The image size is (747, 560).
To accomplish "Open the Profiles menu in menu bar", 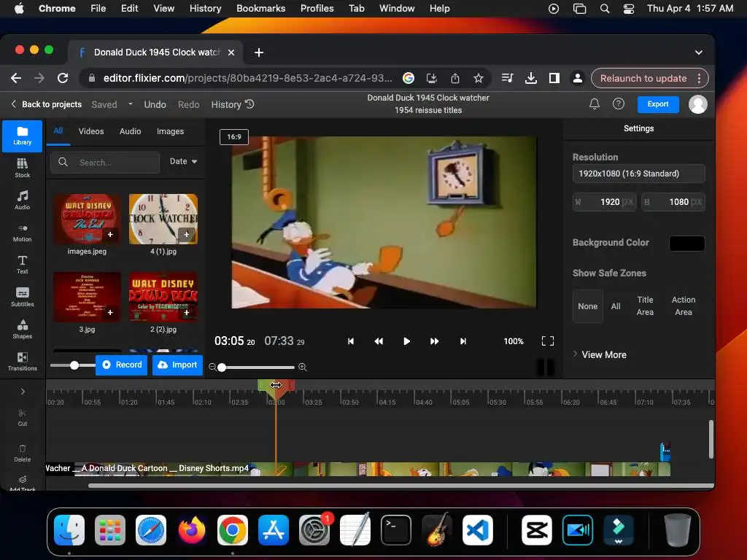I will pos(317,8).
